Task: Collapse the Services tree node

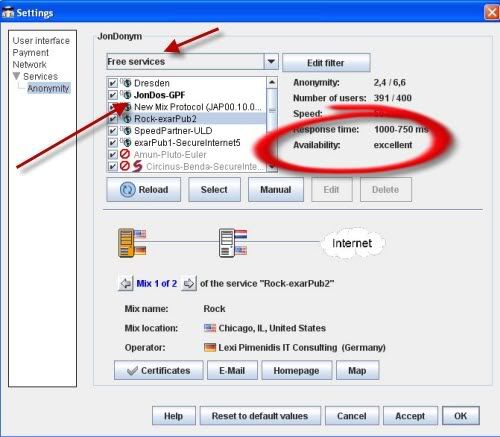Action: [x=16, y=76]
